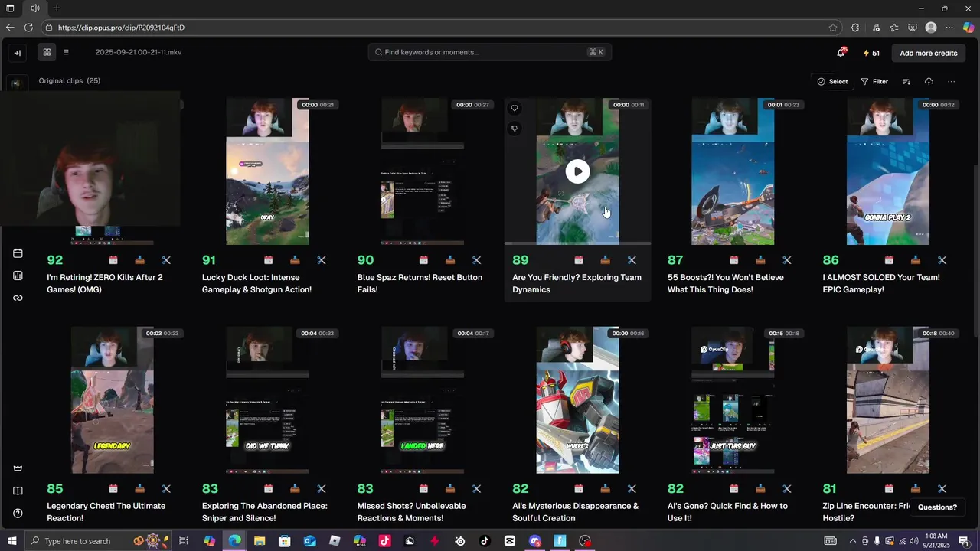980x551 pixels.
Task: Open the link icon in the left sidebar
Action: click(x=18, y=298)
